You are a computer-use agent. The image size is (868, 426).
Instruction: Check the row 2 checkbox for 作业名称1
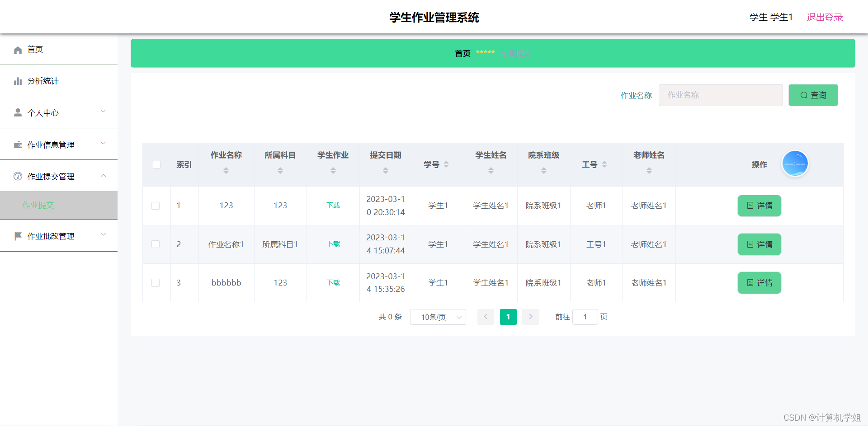point(156,244)
